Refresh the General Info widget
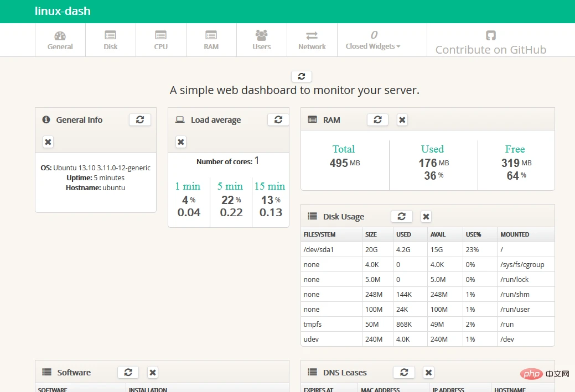This screenshot has width=575, height=392. 140,120
